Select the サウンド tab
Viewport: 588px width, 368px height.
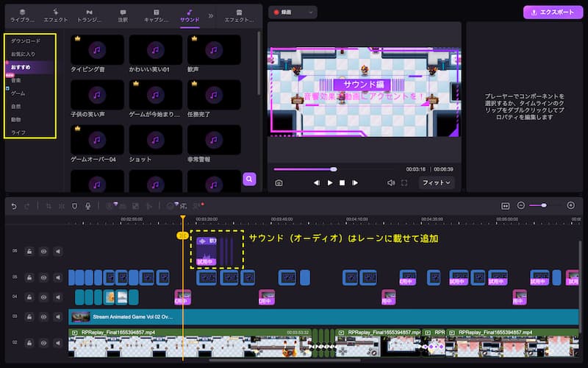coord(190,15)
